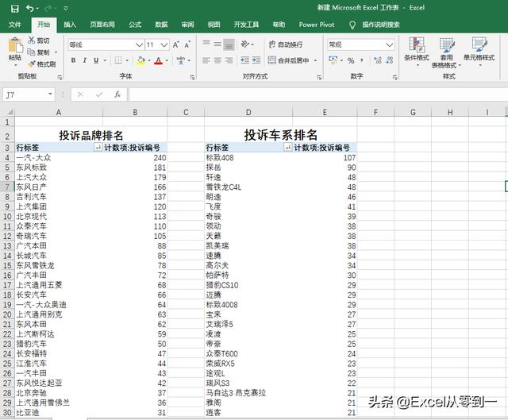Toggle Align Right
The height and width of the screenshot is (420, 508).
coord(229,60)
